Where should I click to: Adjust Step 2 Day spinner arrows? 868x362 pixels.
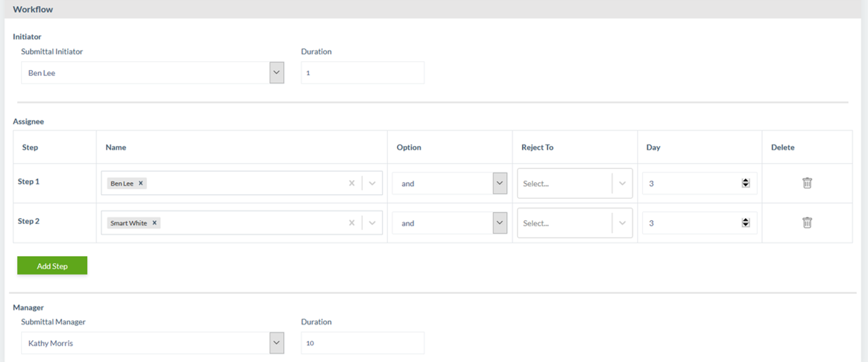(x=746, y=223)
